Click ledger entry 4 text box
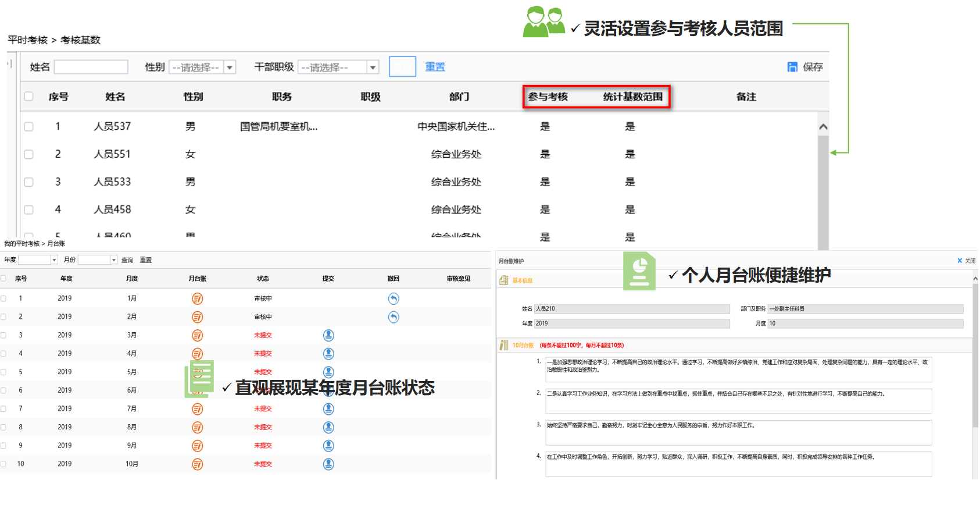This screenshot has height=512, width=980. pos(739,464)
